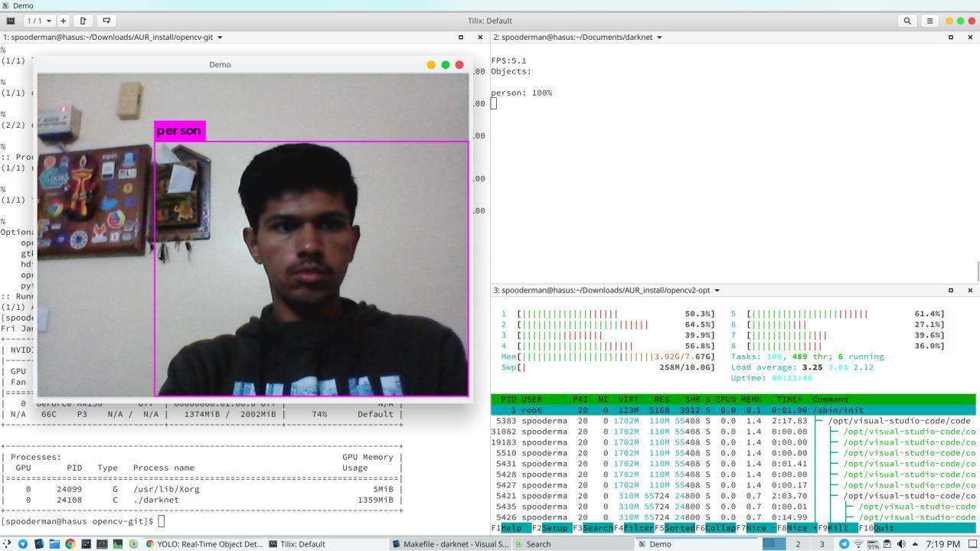980x551 pixels.
Task: Open the KDE application launcher
Action: tap(7, 544)
